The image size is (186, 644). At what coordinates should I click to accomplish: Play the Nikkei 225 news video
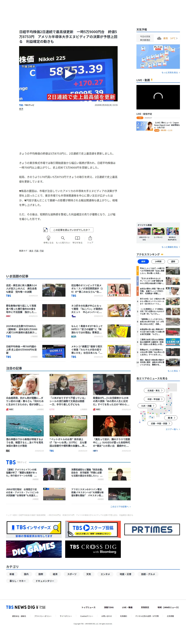[68, 73]
